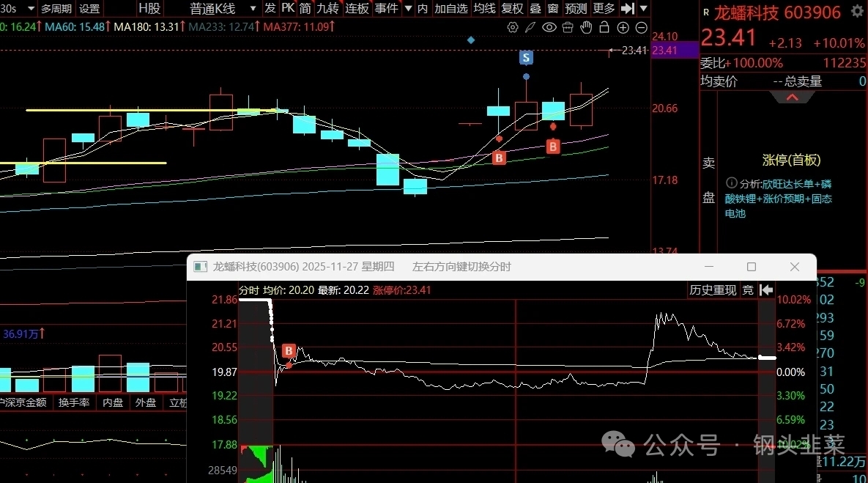The image size is (868, 483).
Task: Zoom in with the plus circle icon
Action: tap(623, 27)
